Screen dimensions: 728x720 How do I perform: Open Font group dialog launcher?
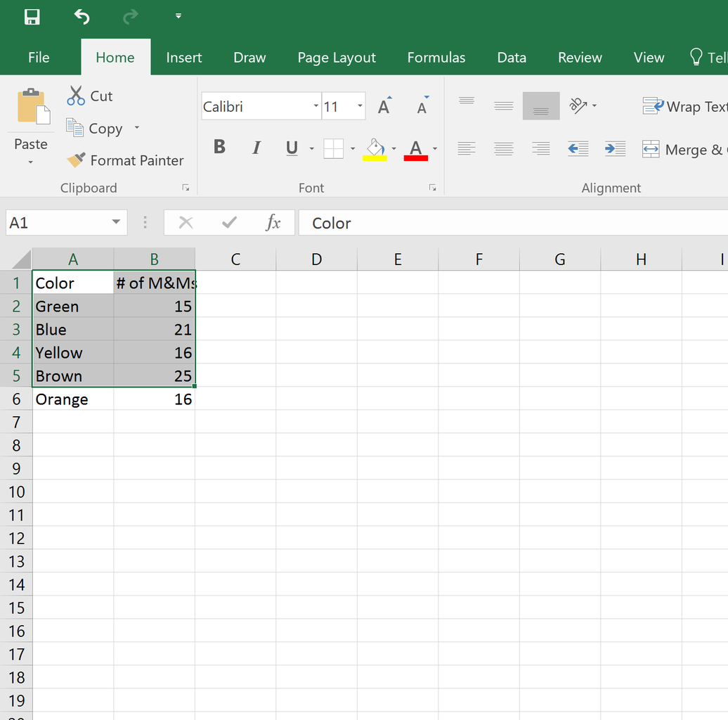click(x=433, y=188)
